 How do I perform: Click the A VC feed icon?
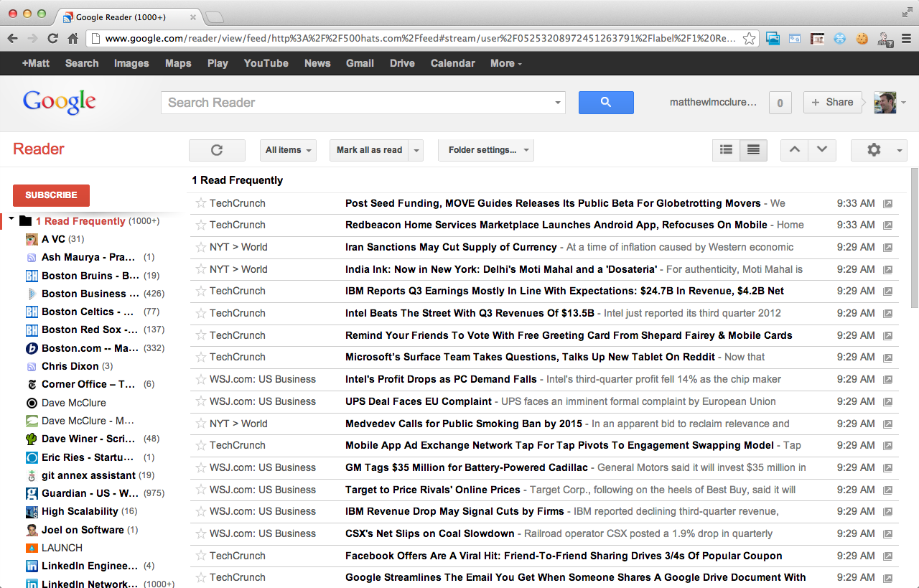point(32,239)
